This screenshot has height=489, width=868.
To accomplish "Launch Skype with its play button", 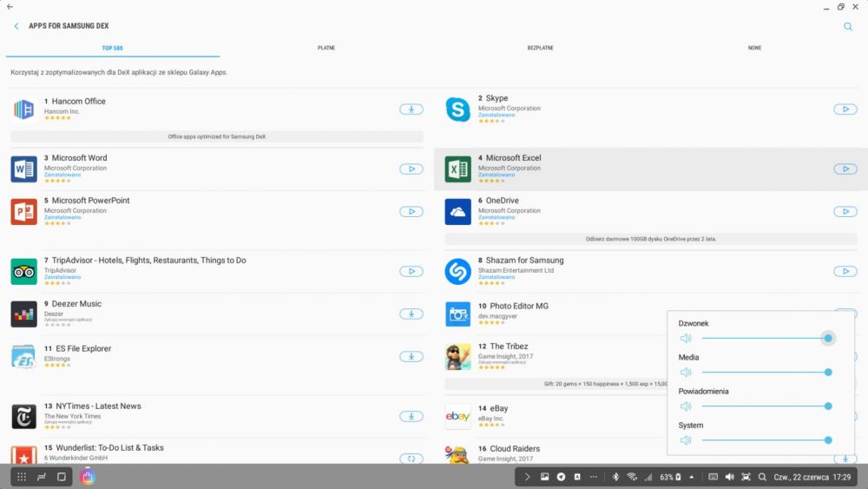I will (x=845, y=109).
